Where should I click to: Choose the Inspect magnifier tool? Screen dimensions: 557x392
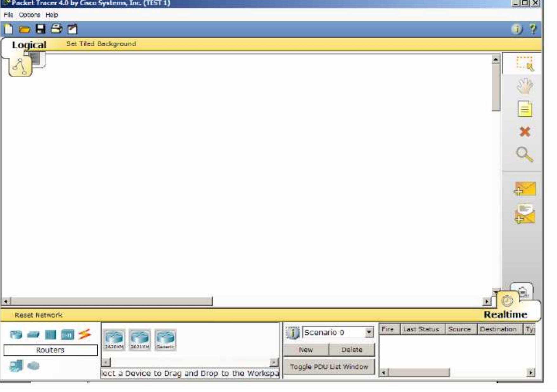pos(525,155)
